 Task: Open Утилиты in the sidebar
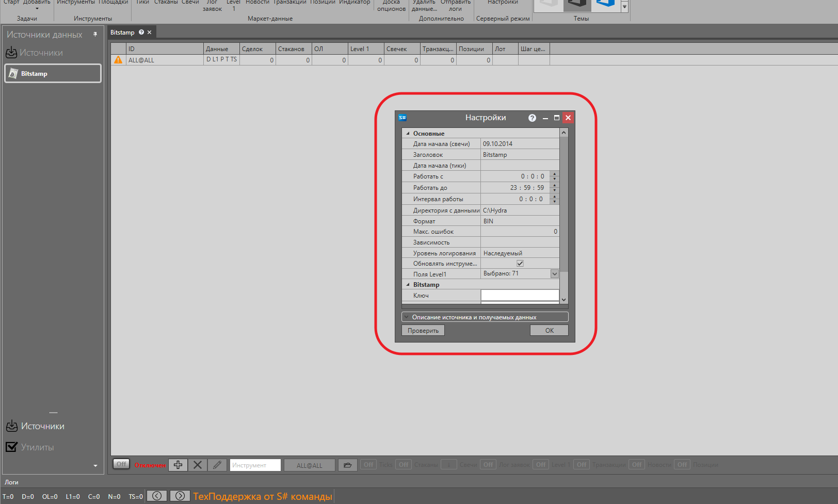coord(30,447)
